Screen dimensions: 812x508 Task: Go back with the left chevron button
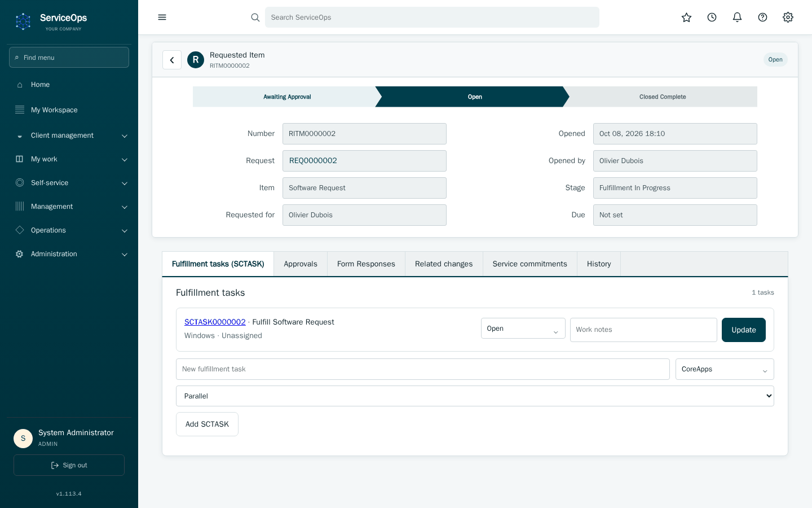pos(172,60)
